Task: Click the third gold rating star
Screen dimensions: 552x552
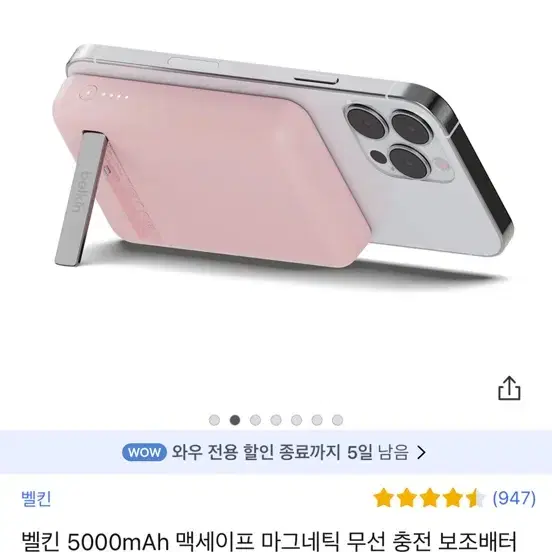Action: [430, 498]
